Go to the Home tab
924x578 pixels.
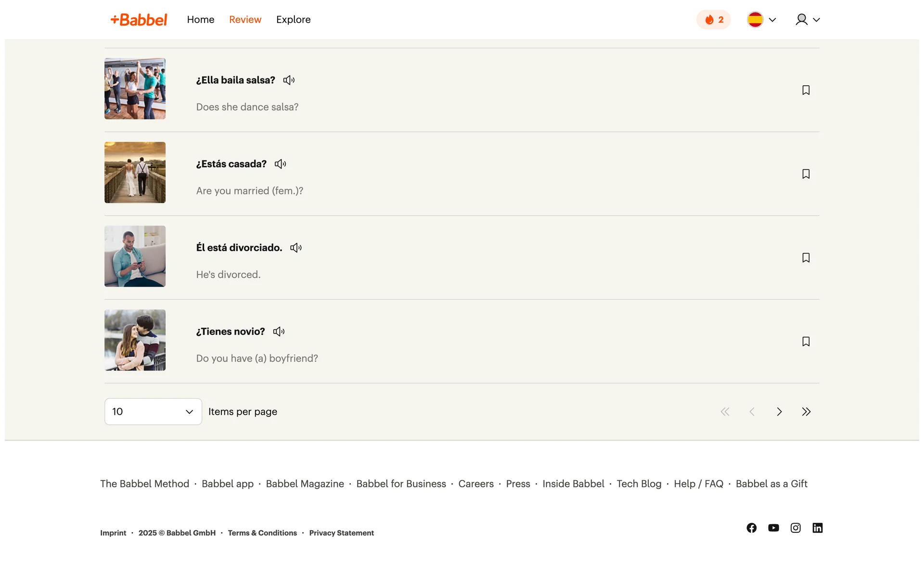coord(201,20)
